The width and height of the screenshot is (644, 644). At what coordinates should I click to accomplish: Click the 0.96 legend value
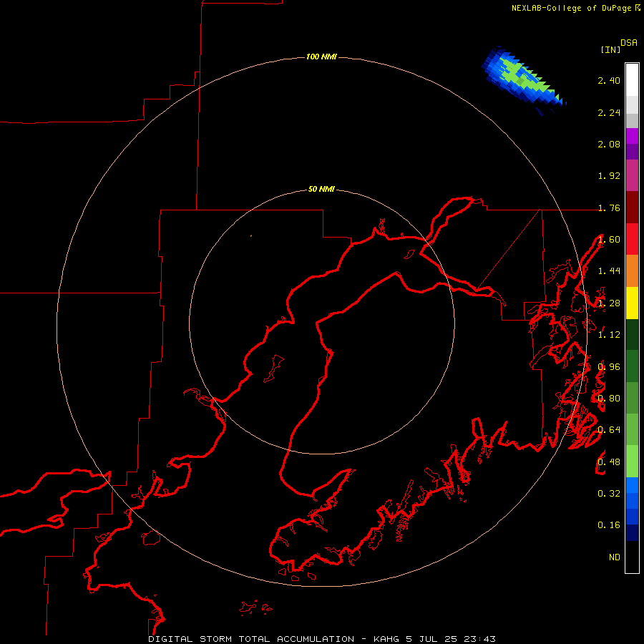[609, 367]
